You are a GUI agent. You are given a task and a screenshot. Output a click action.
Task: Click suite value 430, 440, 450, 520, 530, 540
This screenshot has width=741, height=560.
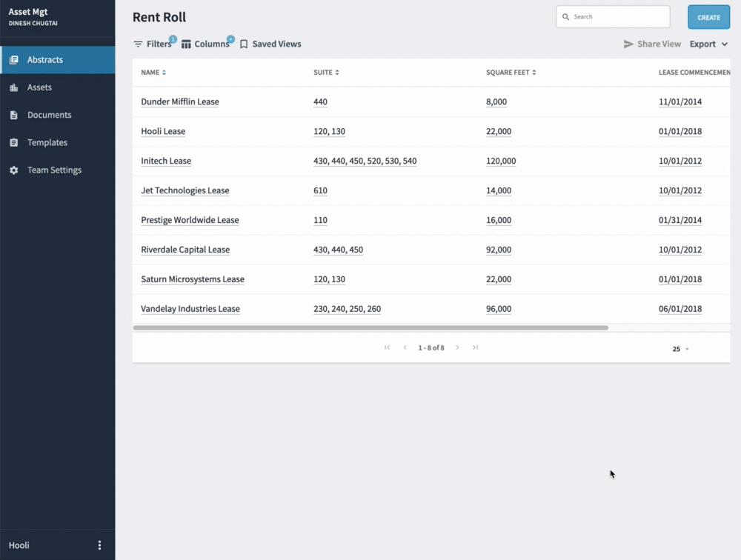(365, 161)
